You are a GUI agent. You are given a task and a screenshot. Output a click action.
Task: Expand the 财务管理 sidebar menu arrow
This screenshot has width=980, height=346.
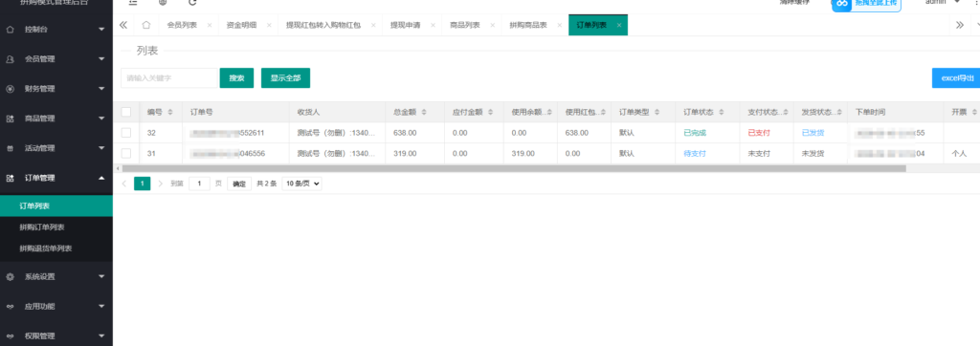101,89
